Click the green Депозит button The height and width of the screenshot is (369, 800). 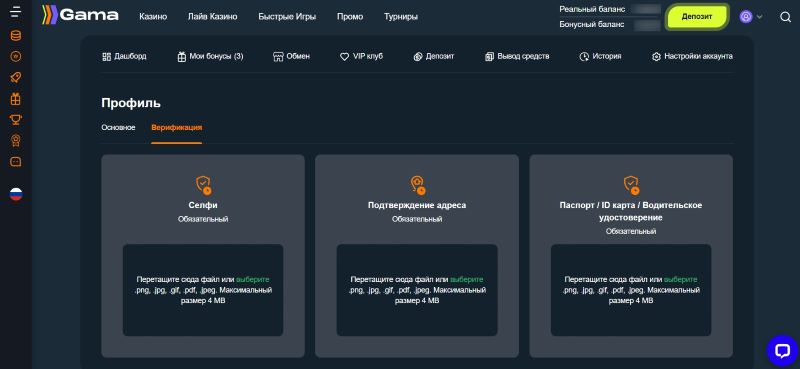[696, 17]
